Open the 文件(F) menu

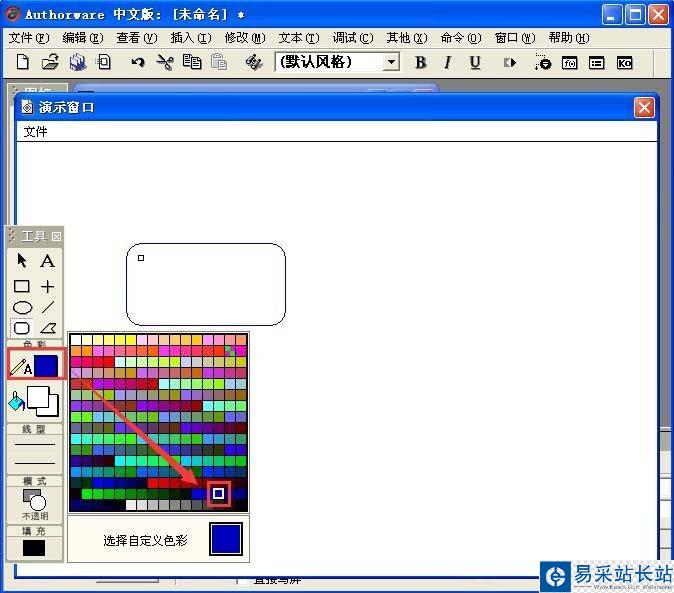point(29,38)
